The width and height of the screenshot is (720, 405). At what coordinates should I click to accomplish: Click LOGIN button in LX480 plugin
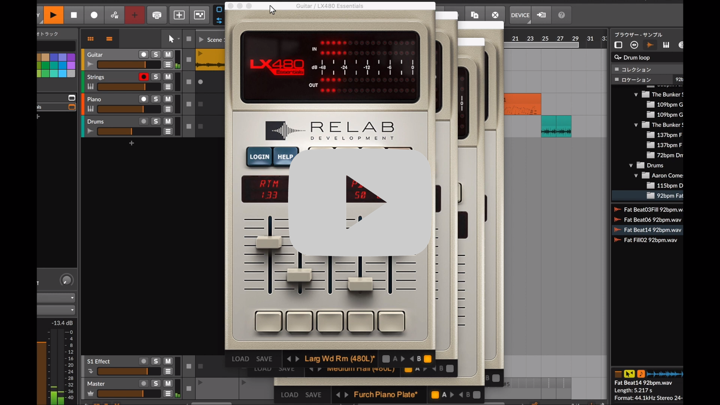coord(259,157)
